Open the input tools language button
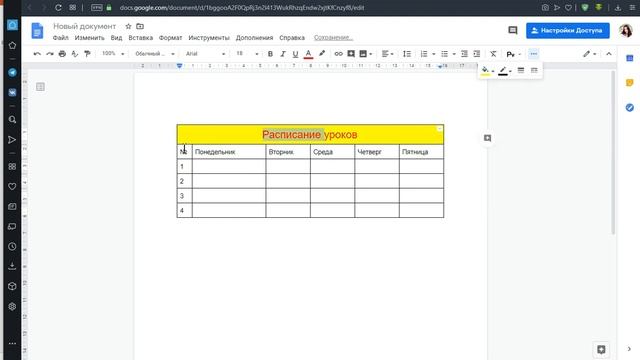The width and height of the screenshot is (640, 360). pos(510,54)
